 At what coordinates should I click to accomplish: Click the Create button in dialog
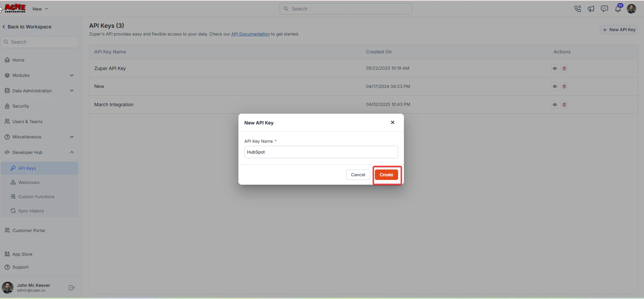386,175
